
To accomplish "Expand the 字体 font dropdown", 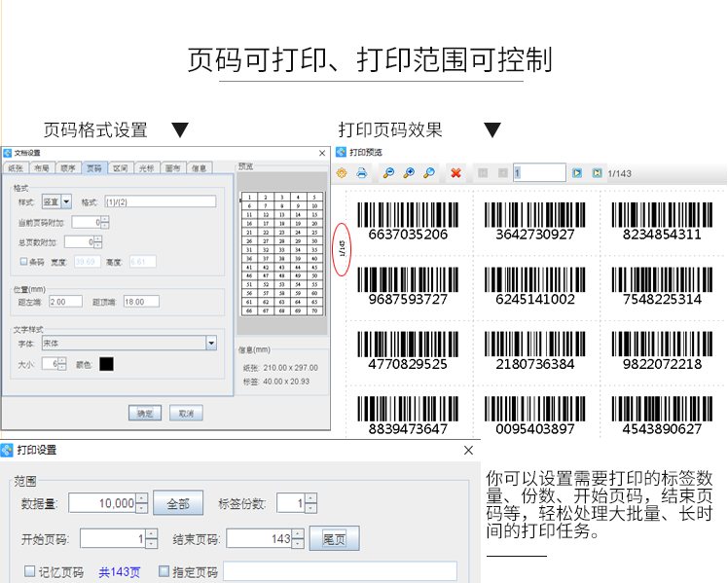I will pos(211,343).
